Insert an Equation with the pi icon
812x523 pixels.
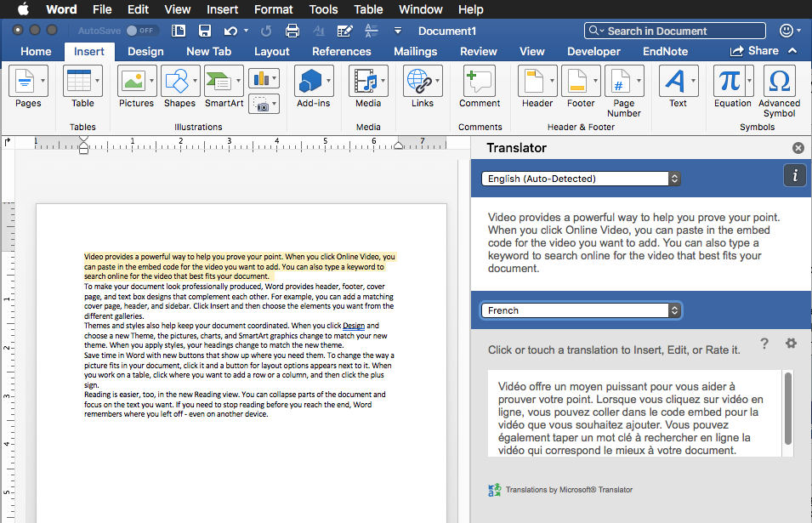(x=730, y=81)
